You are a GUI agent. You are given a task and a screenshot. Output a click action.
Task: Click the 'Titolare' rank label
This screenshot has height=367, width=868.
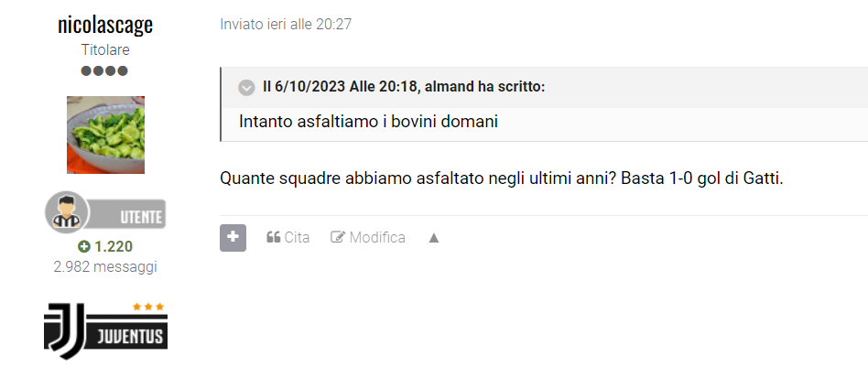tap(105, 49)
